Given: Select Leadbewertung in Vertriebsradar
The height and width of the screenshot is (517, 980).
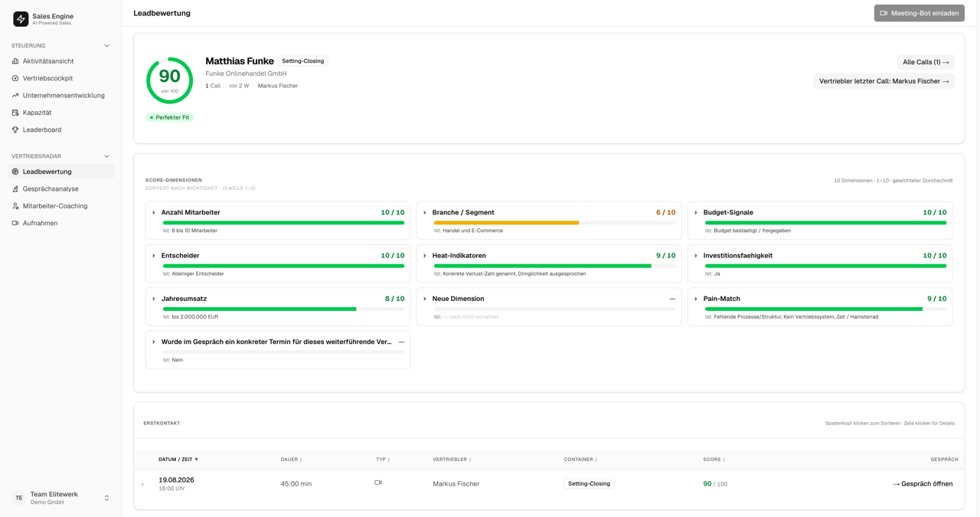Looking at the screenshot, I should point(61,172).
